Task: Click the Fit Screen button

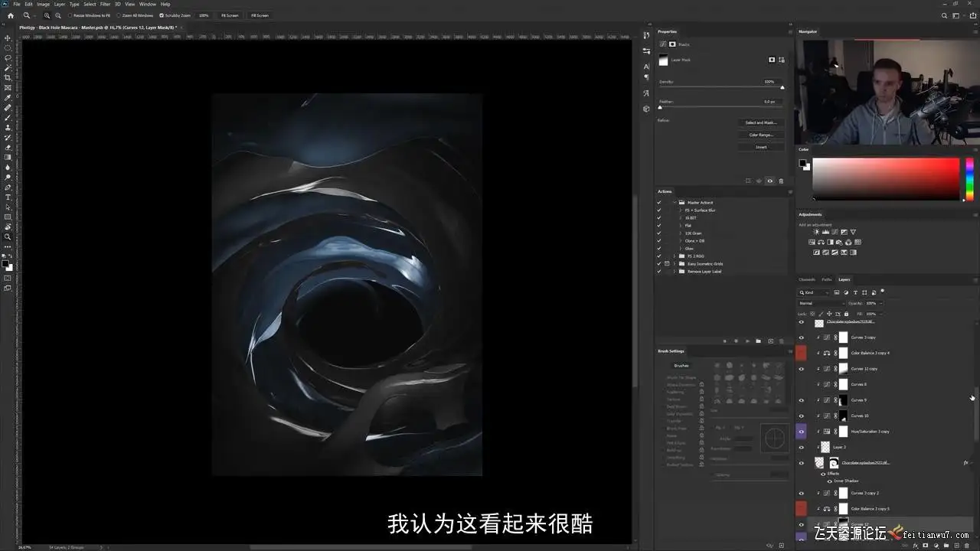Action: pyautogui.click(x=230, y=15)
